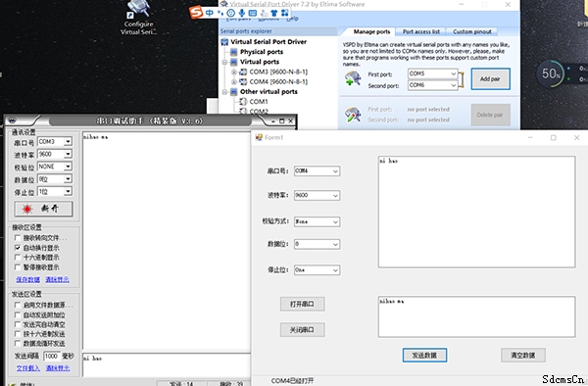Open the First port COM5 dropdown

pyautogui.click(x=433, y=73)
